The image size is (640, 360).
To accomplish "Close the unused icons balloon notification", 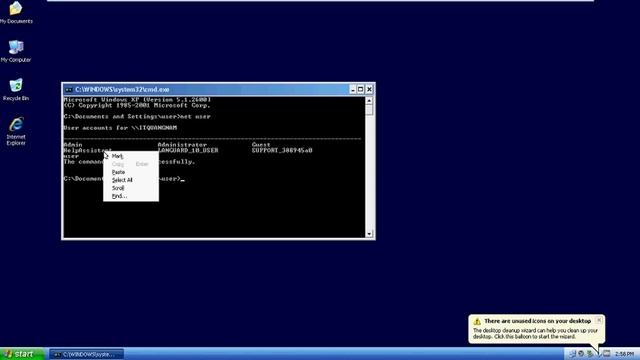I will click(599, 320).
